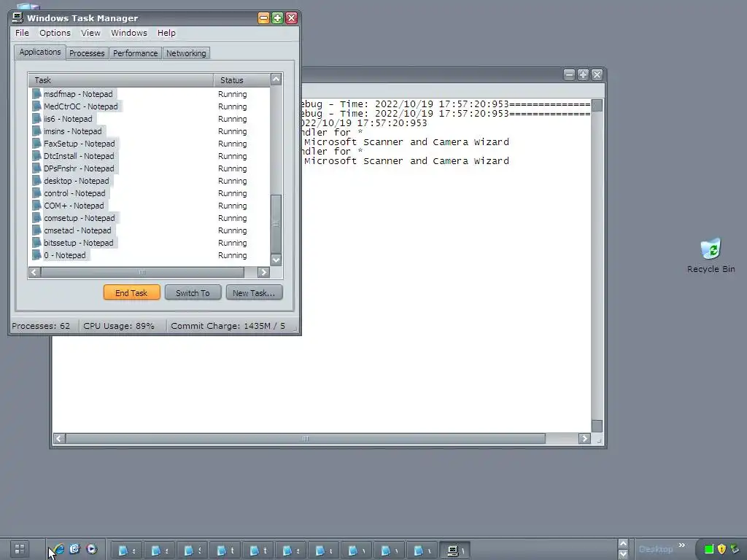
Task: Click the New Task... button
Action: pyautogui.click(x=254, y=293)
